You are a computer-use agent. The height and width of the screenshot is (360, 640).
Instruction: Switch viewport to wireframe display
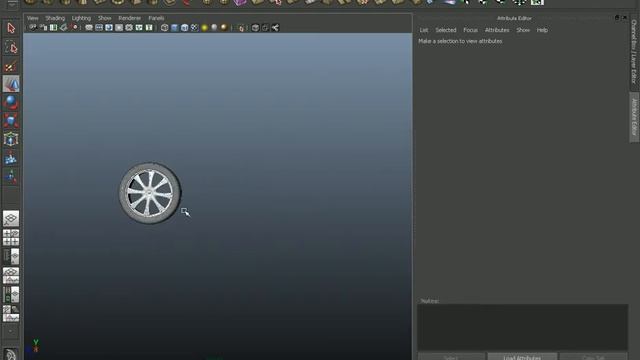pyautogui.click(x=164, y=27)
